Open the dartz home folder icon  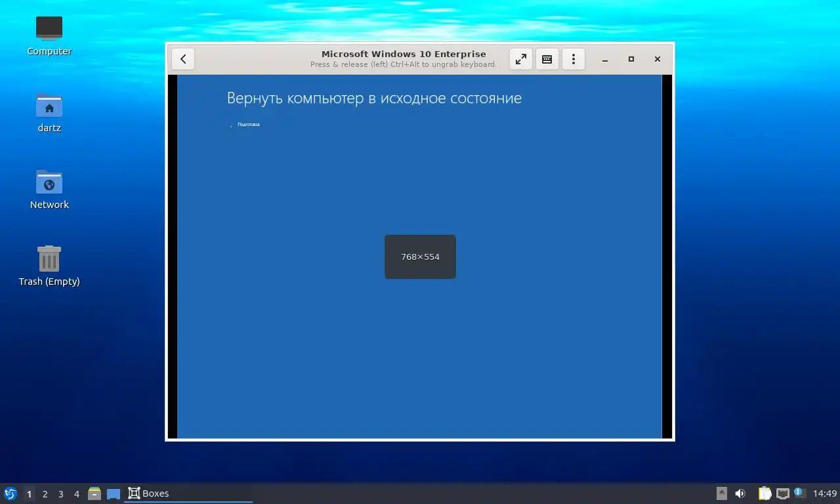click(49, 112)
